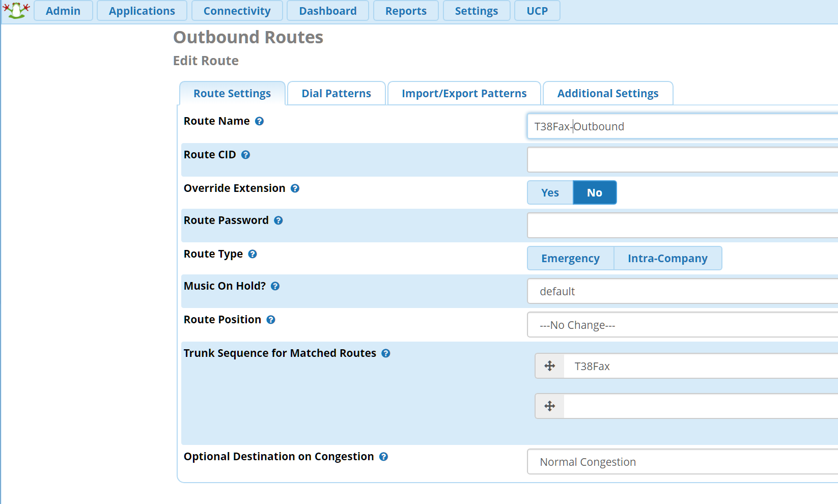Click help icon beside Route CID
Viewport: 838px width, 504px height.
[x=245, y=155]
